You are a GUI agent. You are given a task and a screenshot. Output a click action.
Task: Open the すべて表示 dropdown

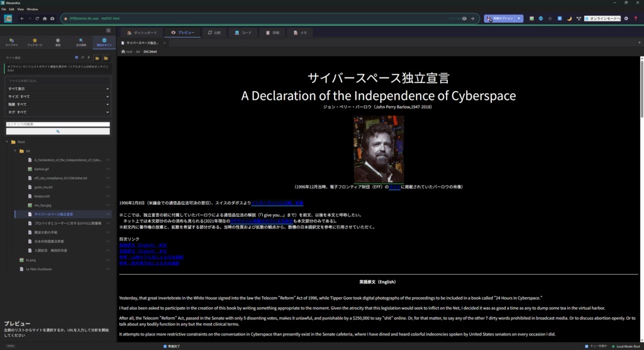click(58, 89)
